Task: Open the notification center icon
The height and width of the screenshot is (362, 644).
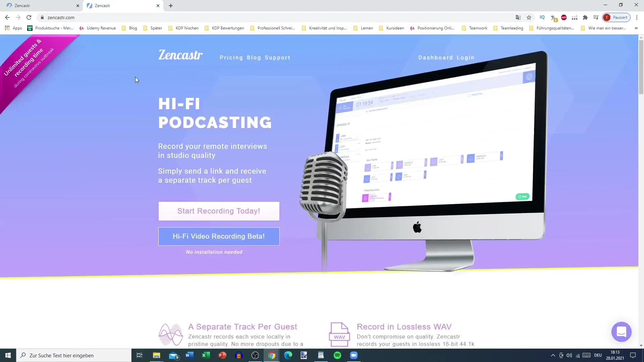Action: (633, 355)
